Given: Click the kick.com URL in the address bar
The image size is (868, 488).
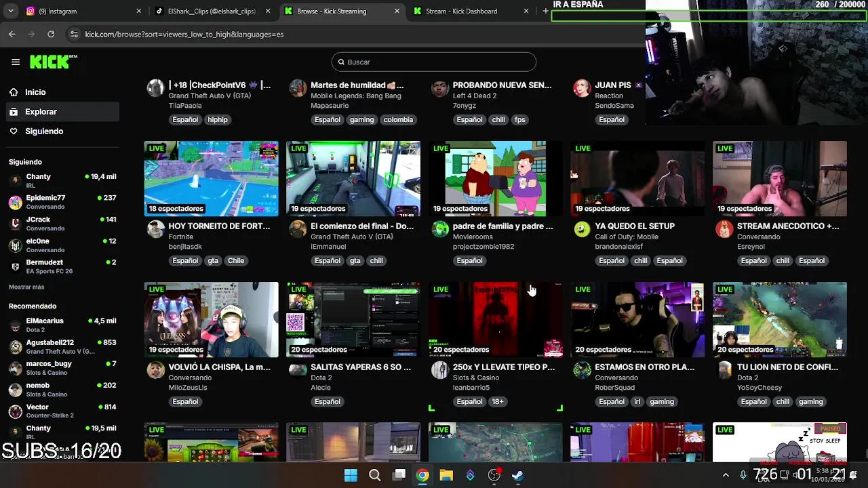Looking at the screenshot, I should coord(184,34).
